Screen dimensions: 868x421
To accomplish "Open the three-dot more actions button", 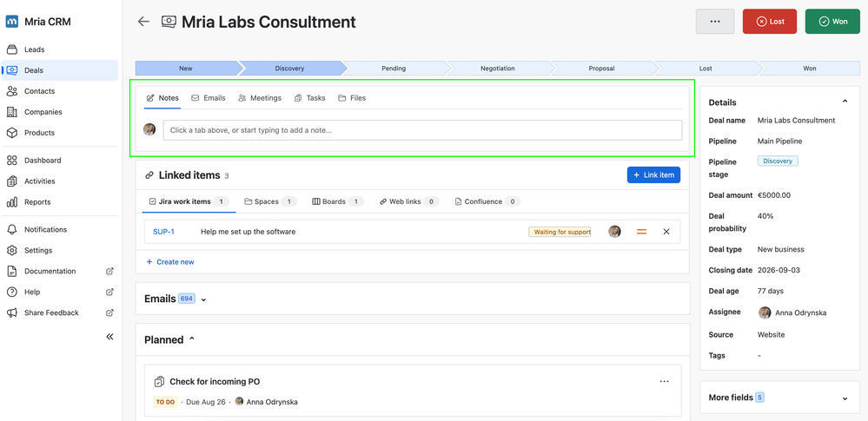I will pyautogui.click(x=715, y=22).
